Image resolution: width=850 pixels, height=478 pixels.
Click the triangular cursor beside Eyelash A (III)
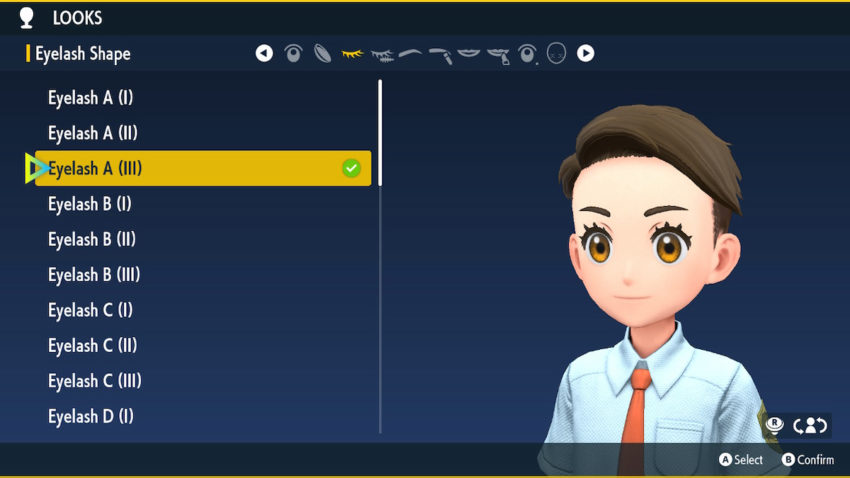pos(36,168)
